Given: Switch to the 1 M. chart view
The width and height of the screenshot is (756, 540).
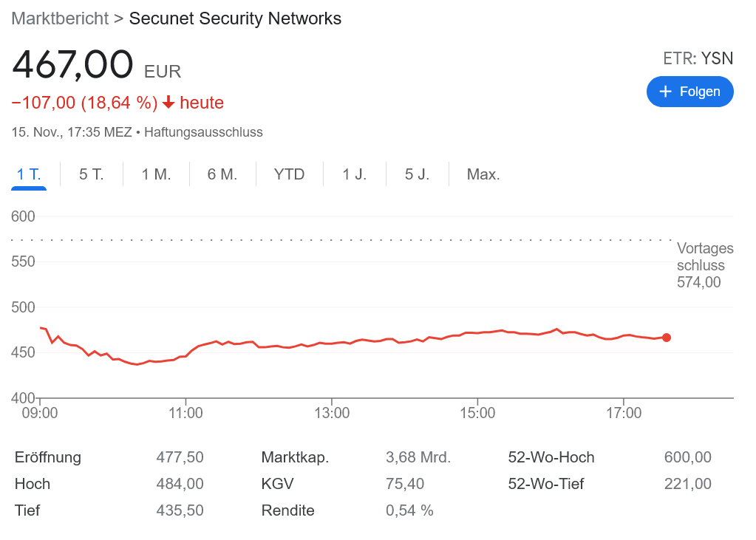Looking at the screenshot, I should point(156,174).
